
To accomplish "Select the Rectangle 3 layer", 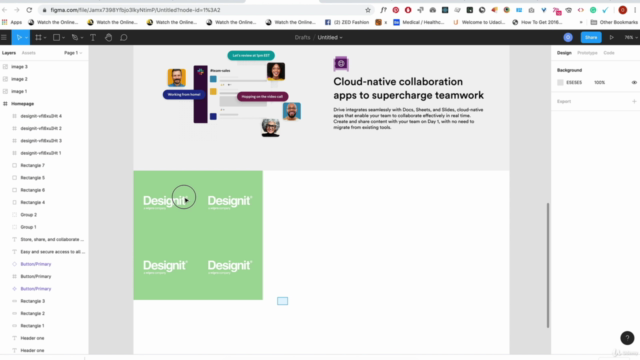I will click(33, 301).
